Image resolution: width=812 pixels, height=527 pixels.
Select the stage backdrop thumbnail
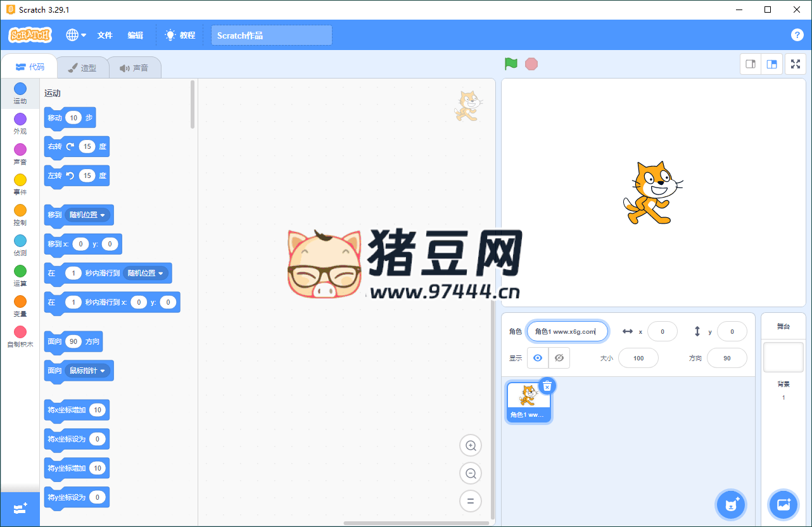tap(783, 357)
